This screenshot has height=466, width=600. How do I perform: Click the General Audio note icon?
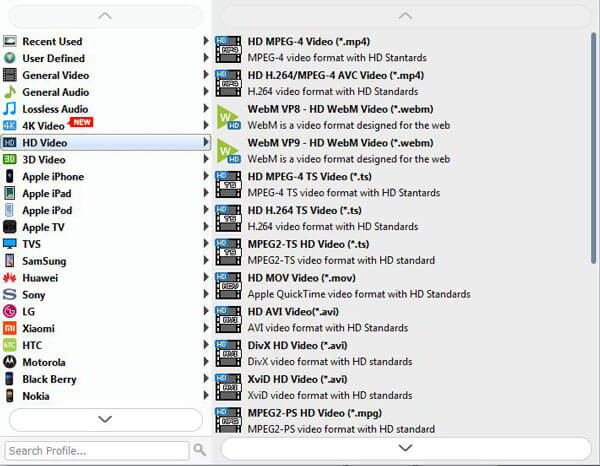10,92
